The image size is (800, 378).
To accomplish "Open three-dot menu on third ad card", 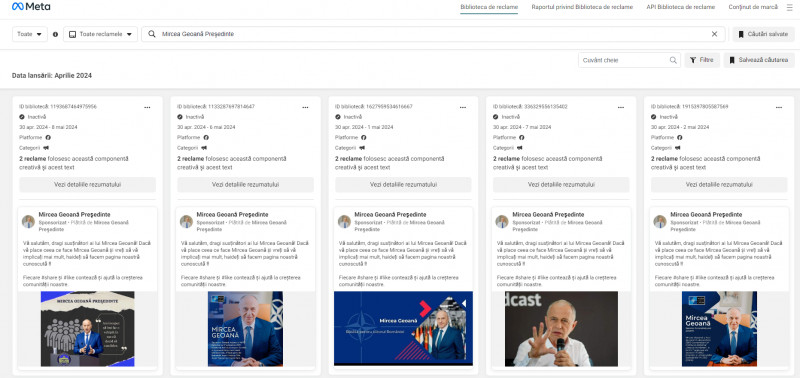I will click(463, 107).
